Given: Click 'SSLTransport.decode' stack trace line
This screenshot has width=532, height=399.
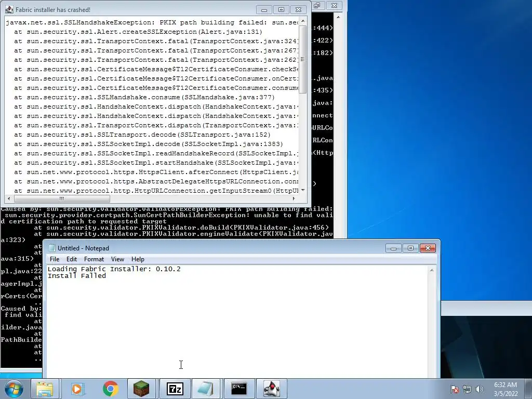Looking at the screenshot, I should pyautogui.click(x=142, y=135).
